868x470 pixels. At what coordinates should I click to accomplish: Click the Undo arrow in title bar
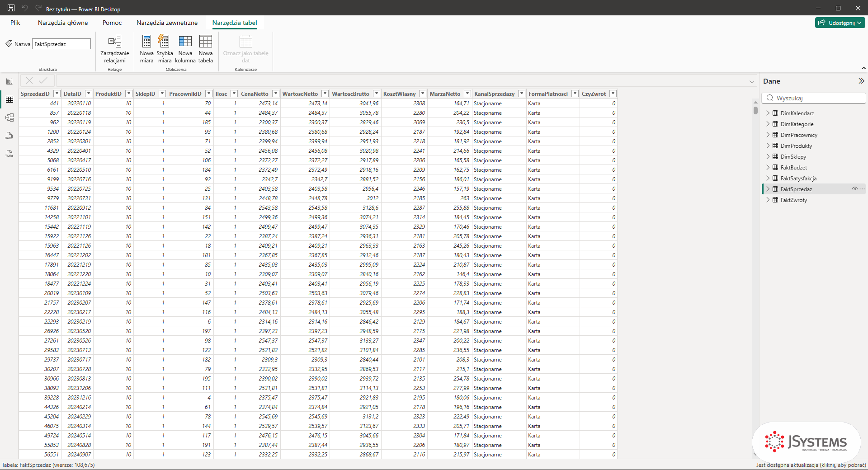(x=25, y=8)
